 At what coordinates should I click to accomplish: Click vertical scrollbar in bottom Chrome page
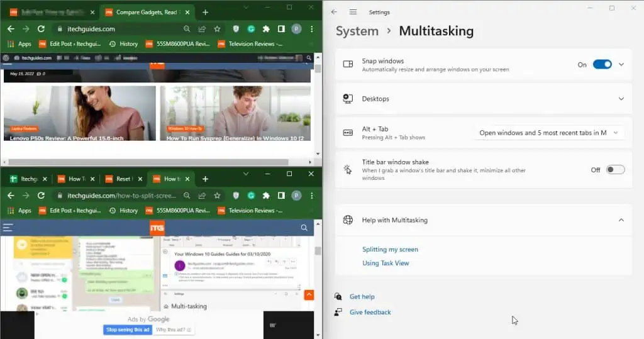click(x=318, y=251)
